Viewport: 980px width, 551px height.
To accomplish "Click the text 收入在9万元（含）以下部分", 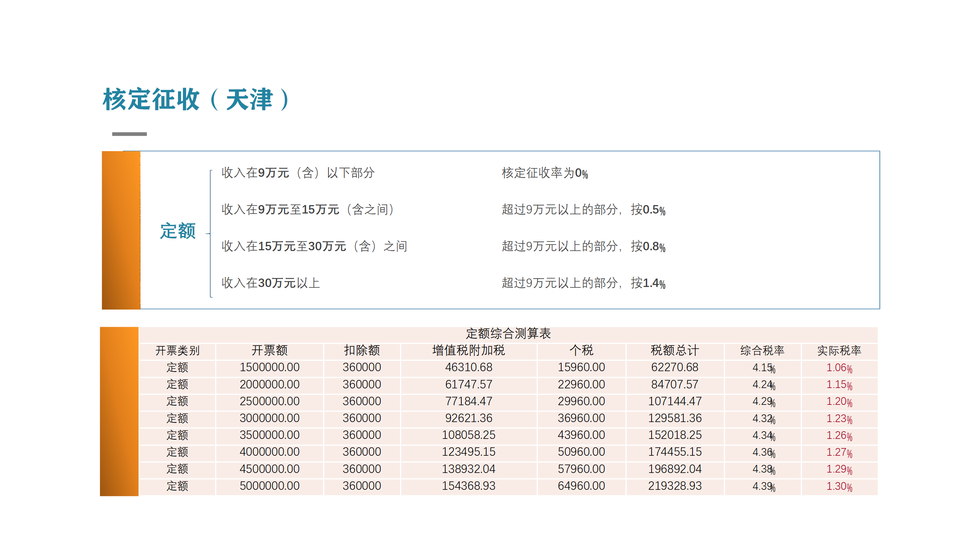I will coord(298,173).
